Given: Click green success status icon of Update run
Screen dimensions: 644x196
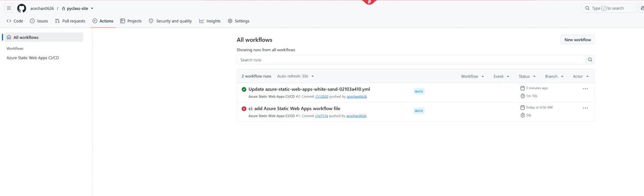Looking at the screenshot, I should pos(244,89).
